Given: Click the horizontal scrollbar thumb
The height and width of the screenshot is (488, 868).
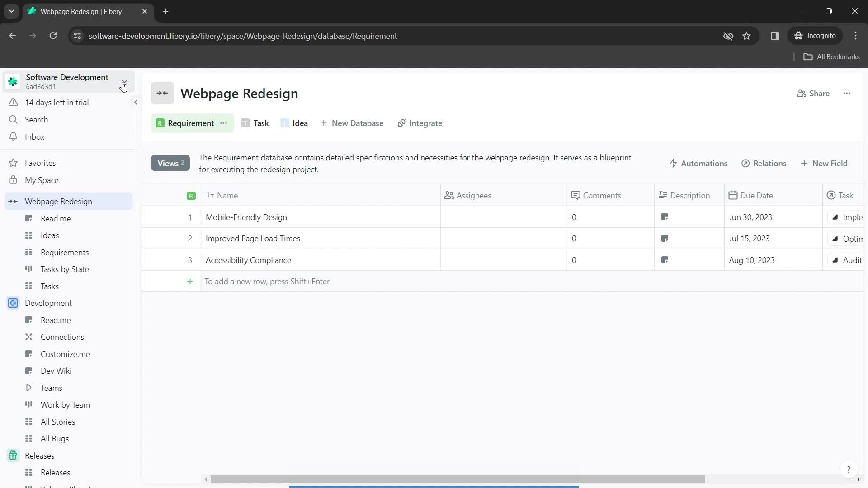Looking at the screenshot, I should (x=458, y=479).
